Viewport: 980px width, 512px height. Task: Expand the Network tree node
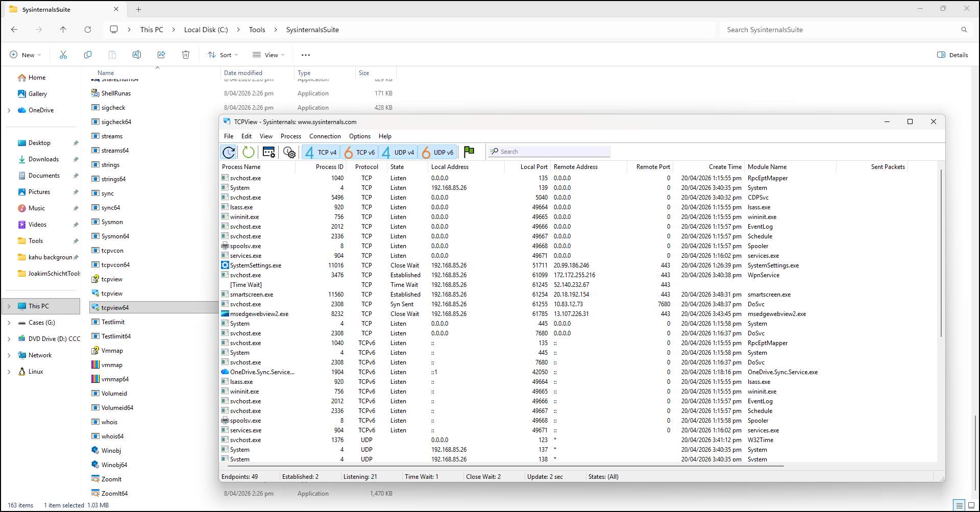(x=9, y=355)
